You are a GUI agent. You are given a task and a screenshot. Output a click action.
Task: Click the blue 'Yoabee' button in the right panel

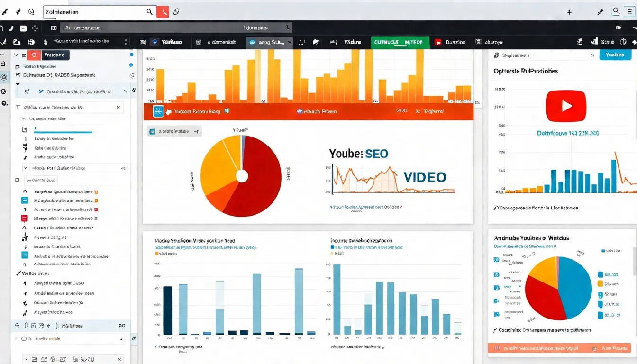click(x=615, y=55)
